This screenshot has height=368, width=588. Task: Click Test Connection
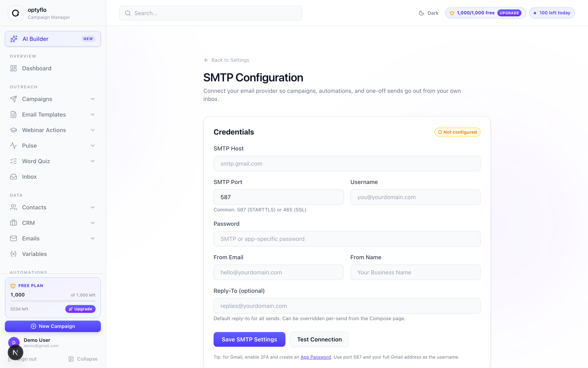[319, 339]
